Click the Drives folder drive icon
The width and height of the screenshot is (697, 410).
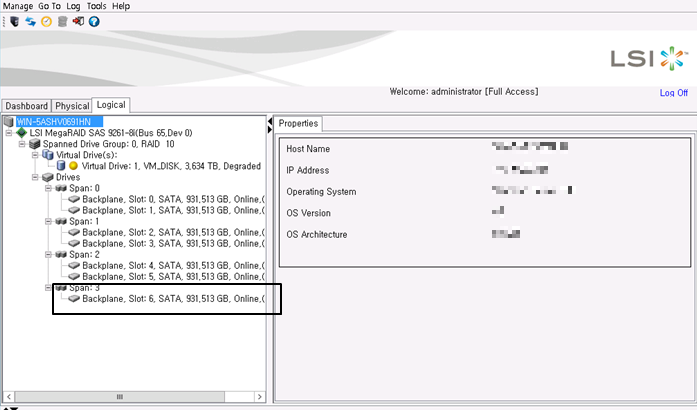[x=48, y=177]
